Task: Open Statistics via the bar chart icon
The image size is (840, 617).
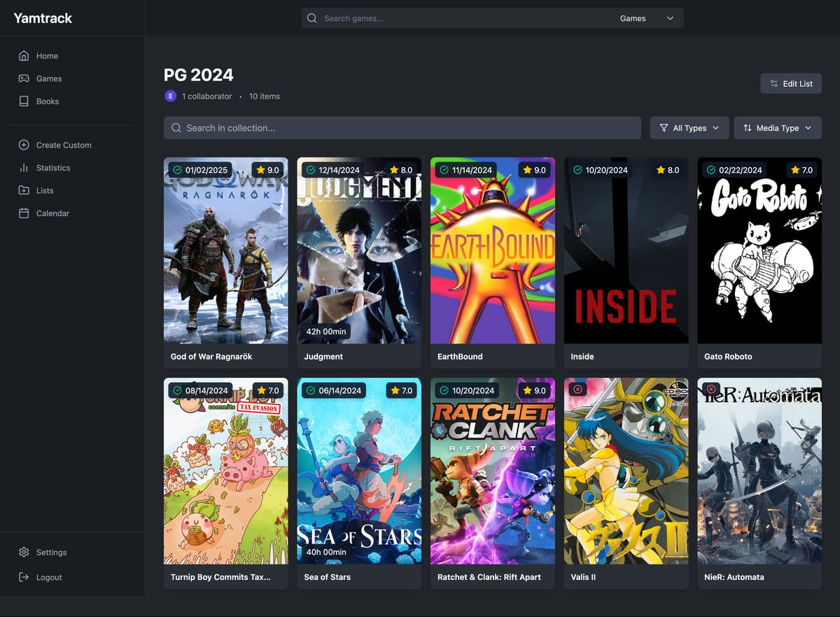Action: (24, 168)
